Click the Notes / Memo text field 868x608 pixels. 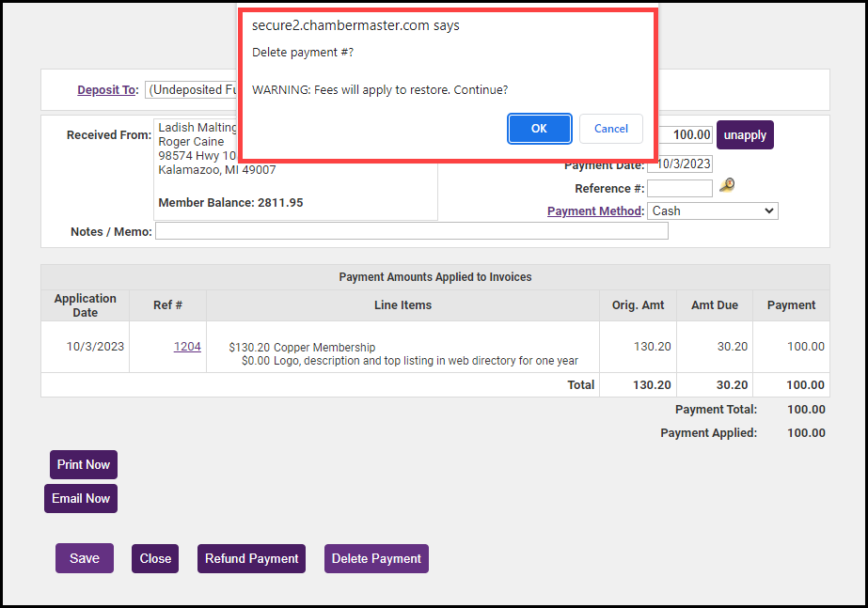click(x=411, y=231)
